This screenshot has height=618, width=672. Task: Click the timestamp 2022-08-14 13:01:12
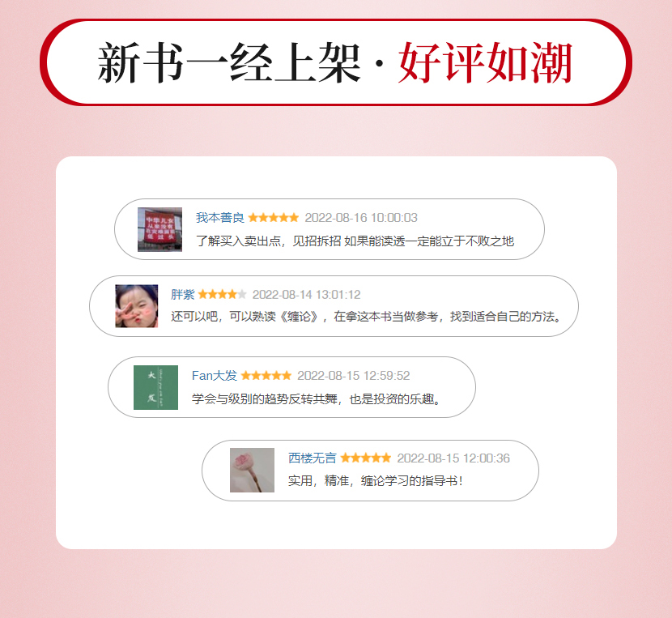306,295
